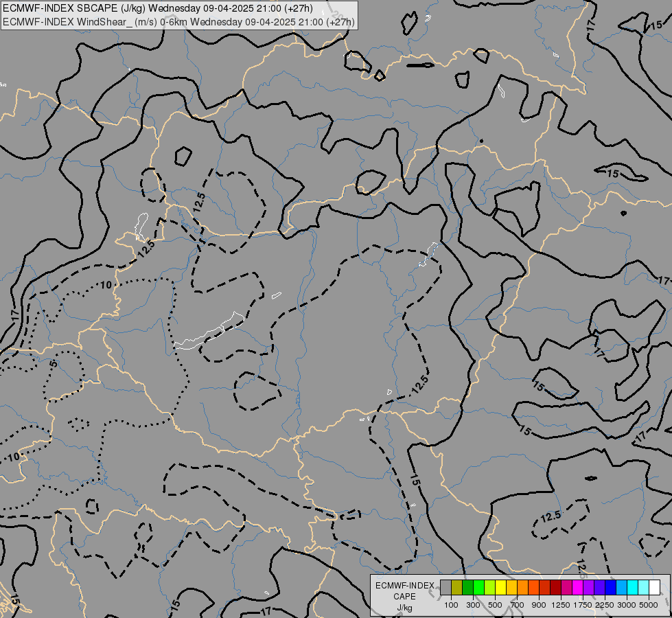This screenshot has width=672, height=618.
Task: Click the legend value 700
Action: pos(518,605)
